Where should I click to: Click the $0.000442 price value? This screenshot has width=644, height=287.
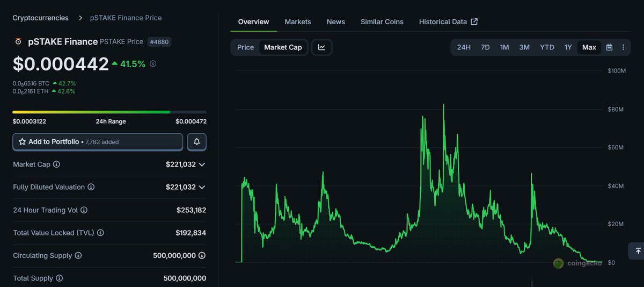pos(61,64)
